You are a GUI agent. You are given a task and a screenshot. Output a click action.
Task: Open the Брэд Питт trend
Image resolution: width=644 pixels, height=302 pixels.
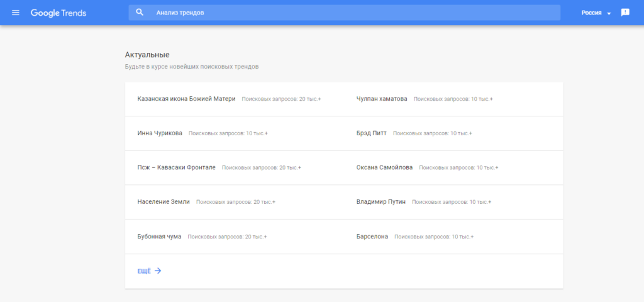(371, 133)
